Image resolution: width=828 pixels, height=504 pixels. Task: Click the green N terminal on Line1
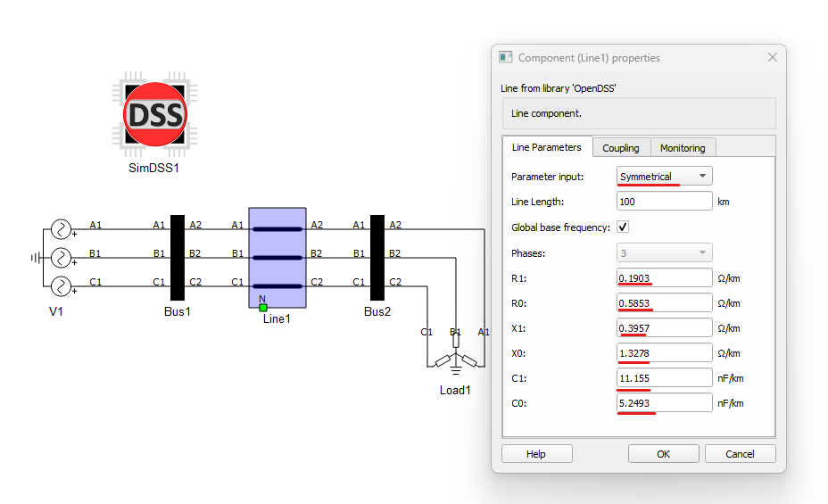coord(263,307)
